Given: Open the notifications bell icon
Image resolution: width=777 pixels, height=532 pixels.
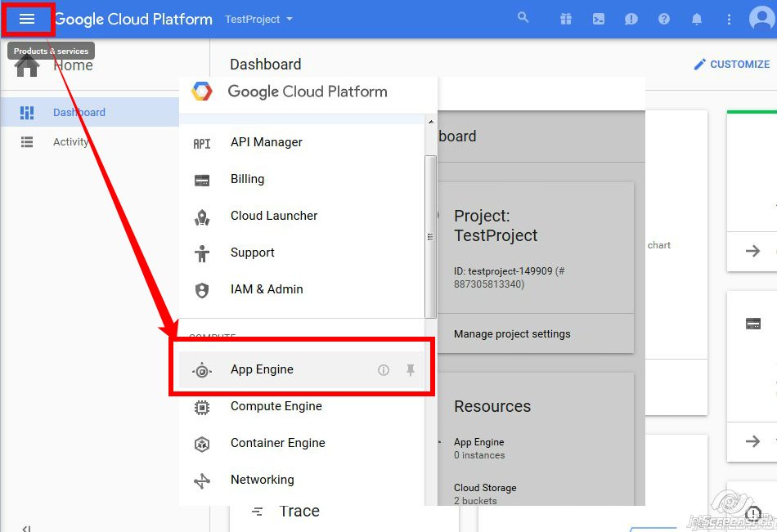Looking at the screenshot, I should click(697, 19).
